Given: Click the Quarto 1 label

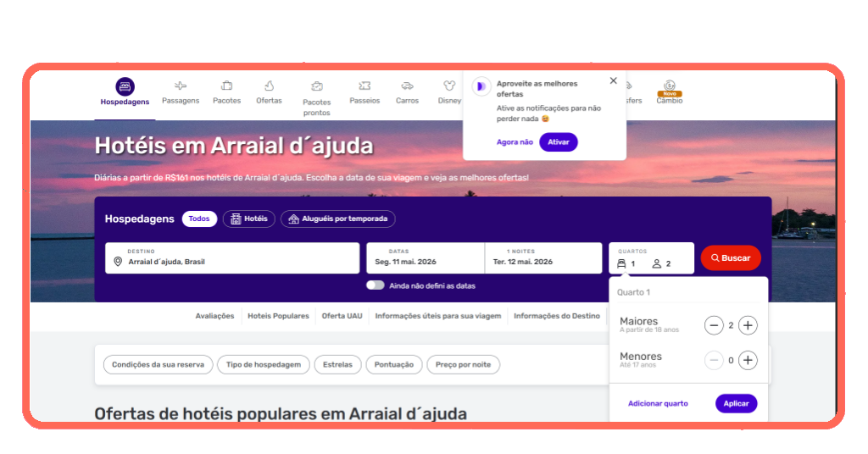Looking at the screenshot, I should 634,292.
